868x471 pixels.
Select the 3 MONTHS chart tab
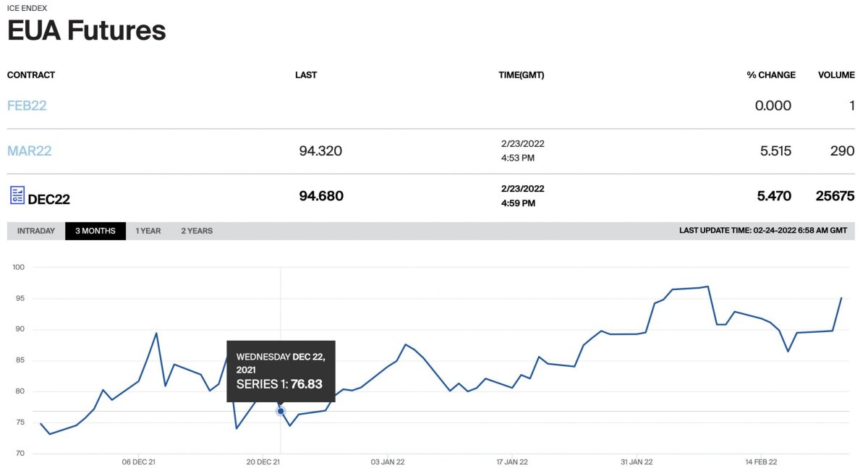coord(95,231)
